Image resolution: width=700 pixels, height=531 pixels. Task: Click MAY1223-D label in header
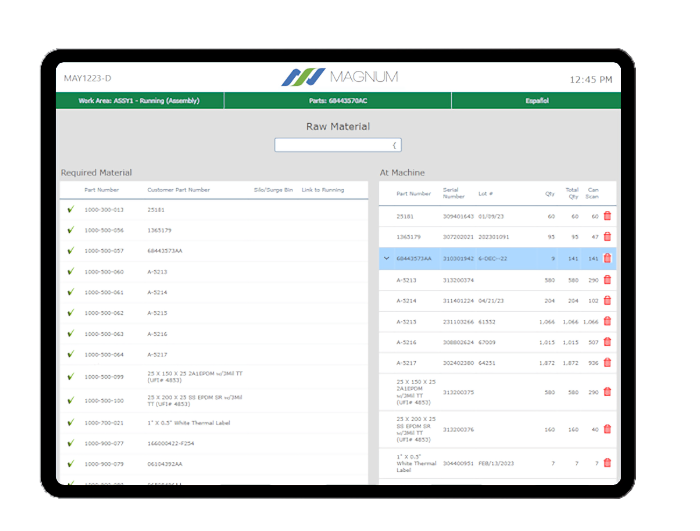point(88,78)
